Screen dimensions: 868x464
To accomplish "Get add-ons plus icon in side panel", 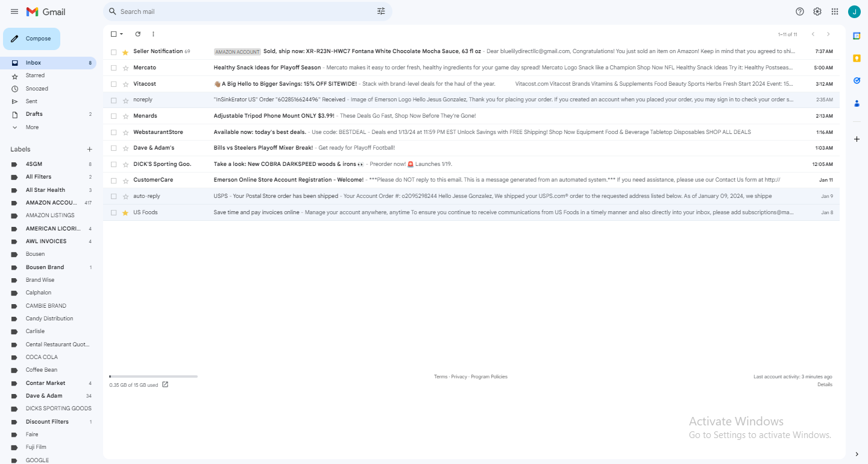I will coord(857,139).
